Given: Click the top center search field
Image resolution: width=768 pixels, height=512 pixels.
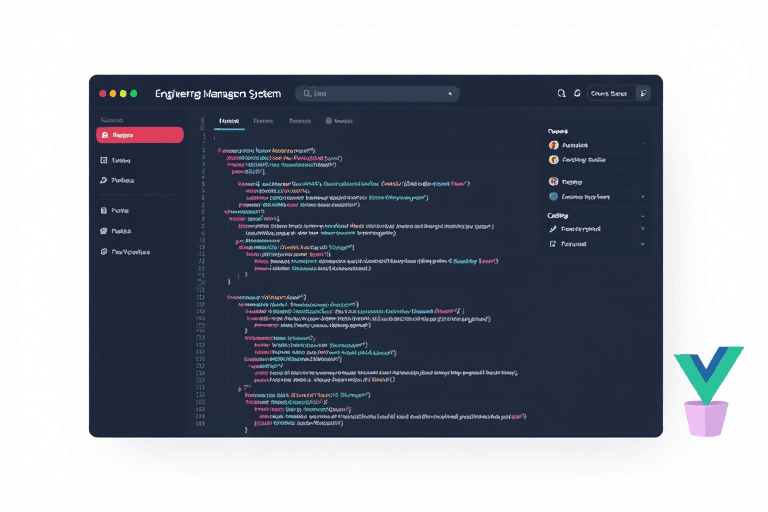Looking at the screenshot, I should (376, 93).
